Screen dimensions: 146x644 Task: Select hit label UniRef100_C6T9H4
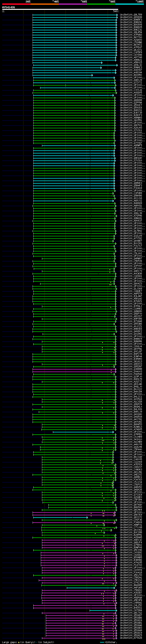tap(131, 610)
